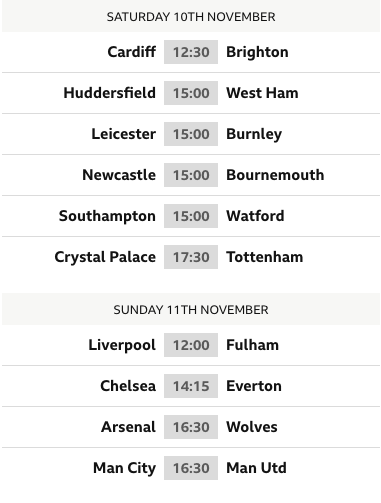Screen dimensions: 381x503
Task: Select the Wolves team name
Action: [x=252, y=427]
